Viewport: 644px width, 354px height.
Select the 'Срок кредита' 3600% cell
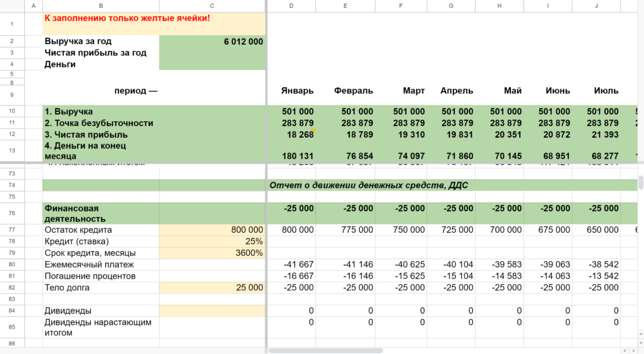[x=212, y=253]
